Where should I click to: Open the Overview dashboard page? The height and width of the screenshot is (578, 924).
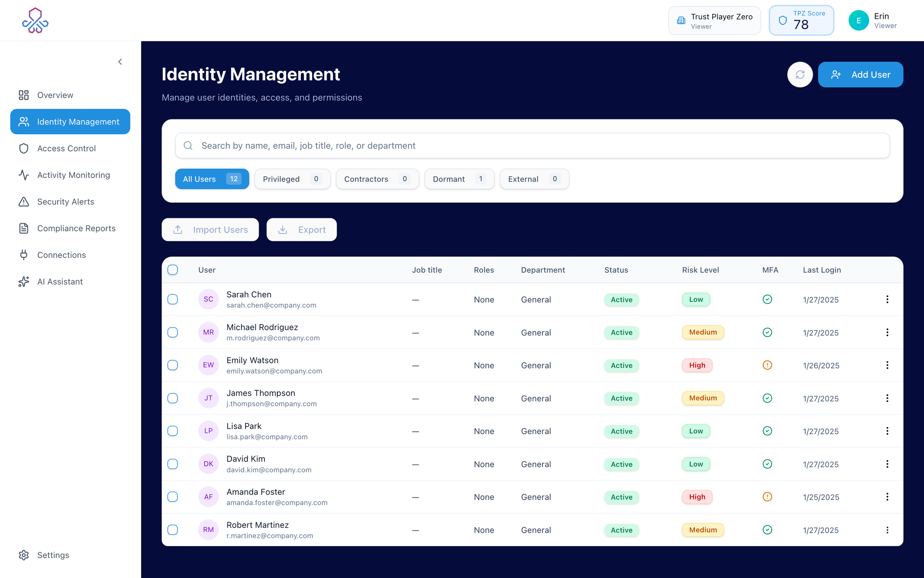(70, 95)
